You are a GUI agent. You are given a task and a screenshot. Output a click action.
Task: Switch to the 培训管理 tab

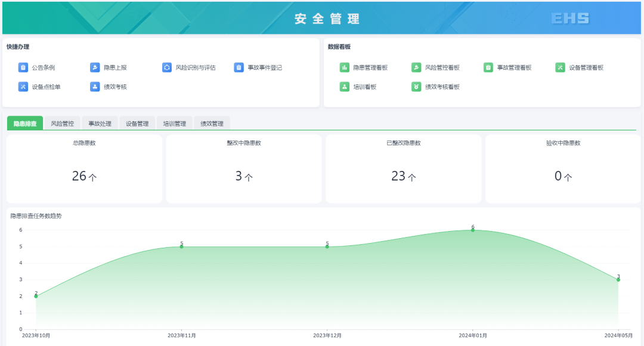pyautogui.click(x=175, y=123)
